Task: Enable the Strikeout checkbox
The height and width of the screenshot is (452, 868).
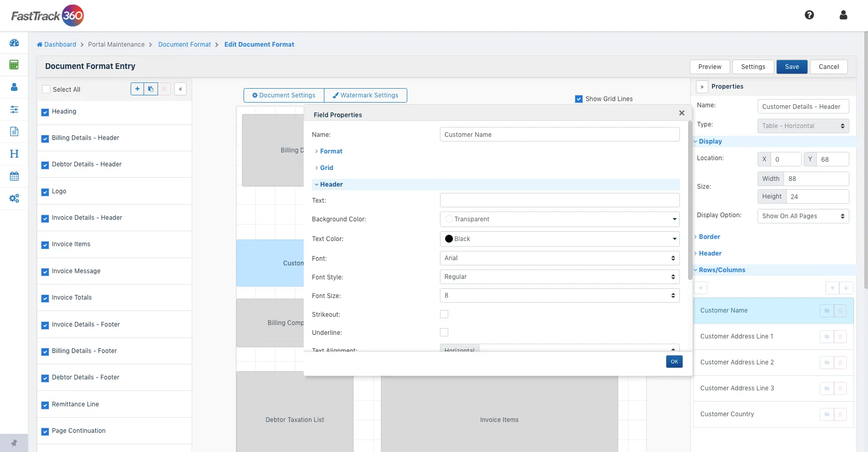Action: 444,314
